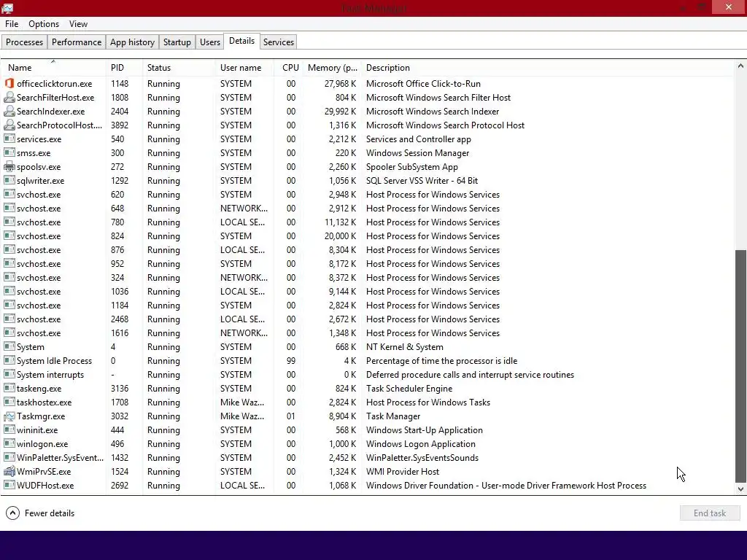Click the SearchIndexer.exe process icon
Image resolution: width=747 pixels, height=560 pixels.
pyautogui.click(x=9, y=111)
